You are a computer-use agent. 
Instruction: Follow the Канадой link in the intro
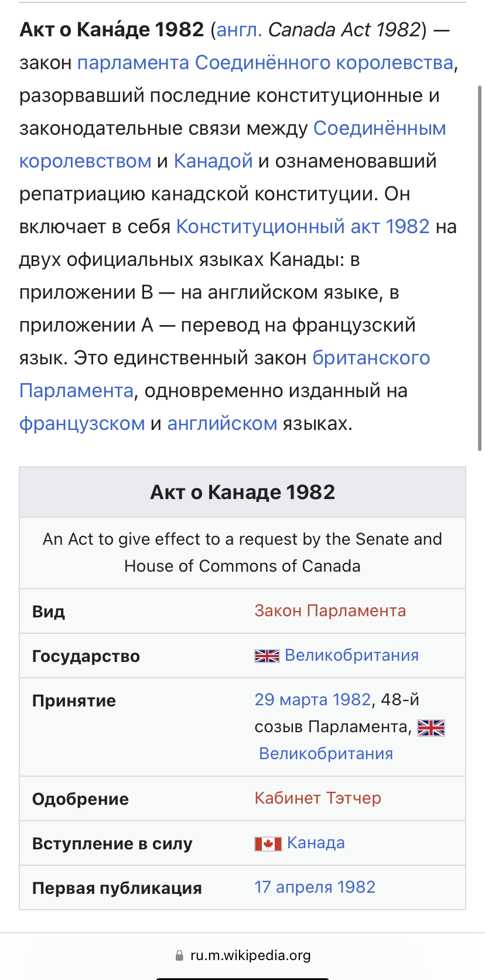tap(213, 161)
